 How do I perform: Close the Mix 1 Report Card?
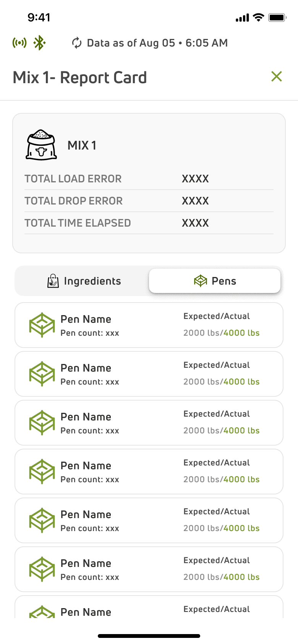pos(277,76)
